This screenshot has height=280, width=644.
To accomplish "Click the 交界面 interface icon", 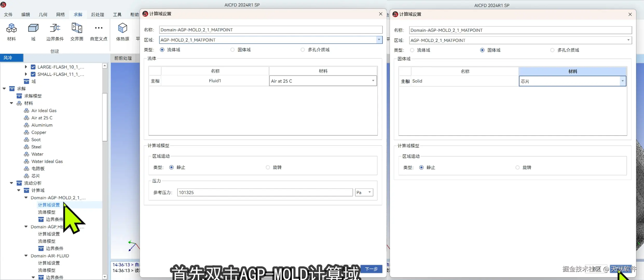I will coord(77,28).
